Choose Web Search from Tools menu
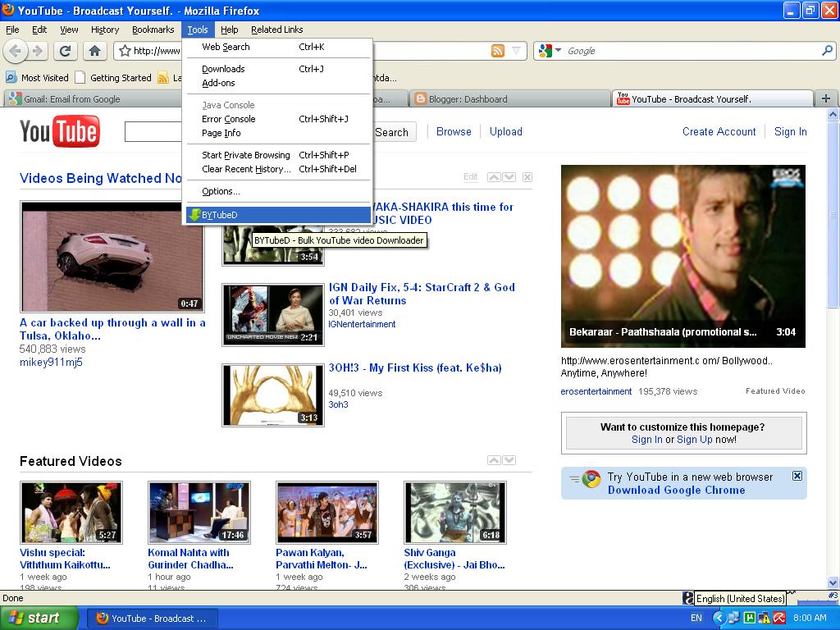The height and width of the screenshot is (630, 840). pyautogui.click(x=278, y=47)
